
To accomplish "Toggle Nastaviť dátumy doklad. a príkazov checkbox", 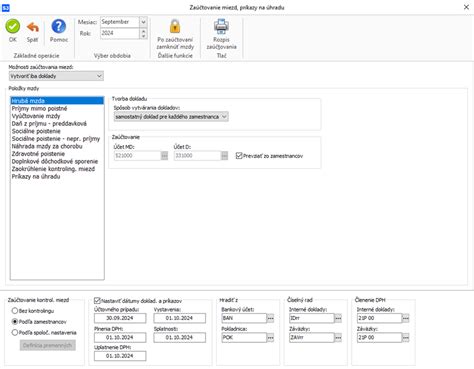I will (97, 301).
